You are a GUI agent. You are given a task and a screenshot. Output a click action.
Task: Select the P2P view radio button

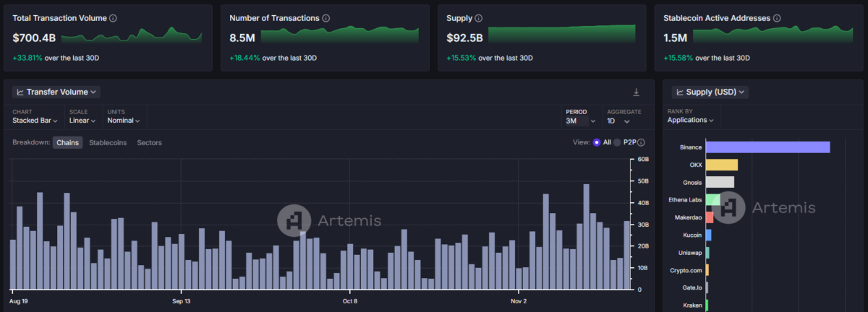point(617,143)
